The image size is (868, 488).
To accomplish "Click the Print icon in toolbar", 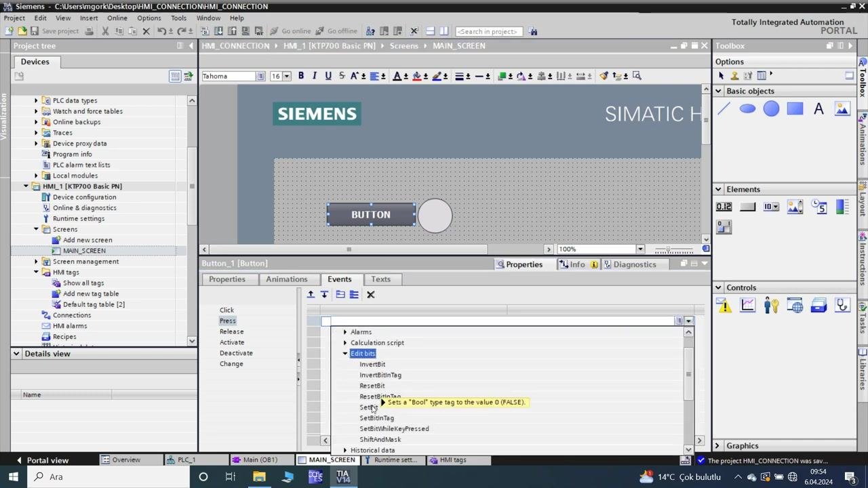I will (x=89, y=31).
